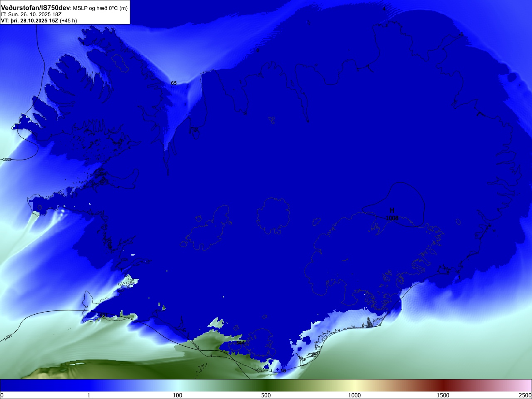Select the 'MSLP og hæð 0°C (m)' description

pos(101,8)
